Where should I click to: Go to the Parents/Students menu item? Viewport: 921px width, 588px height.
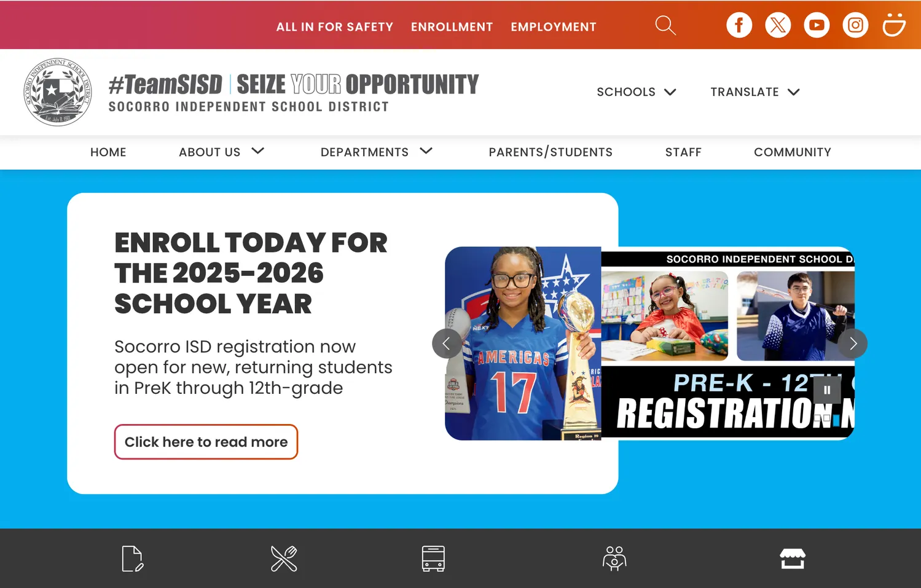click(551, 152)
